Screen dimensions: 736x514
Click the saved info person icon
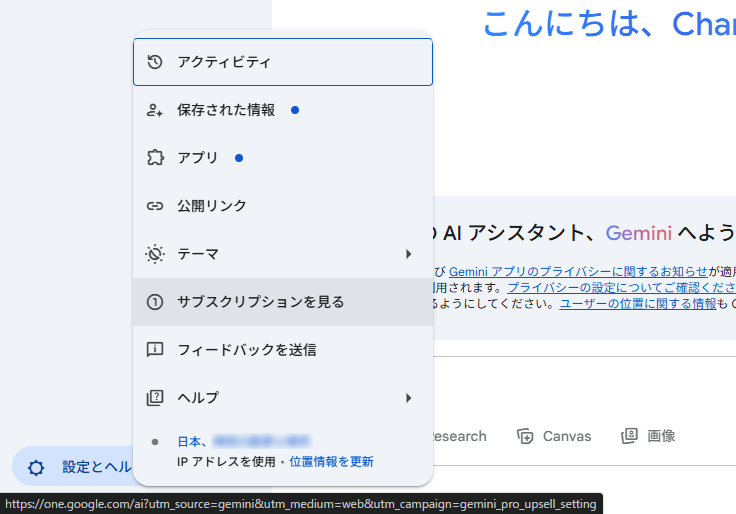pyautogui.click(x=155, y=110)
